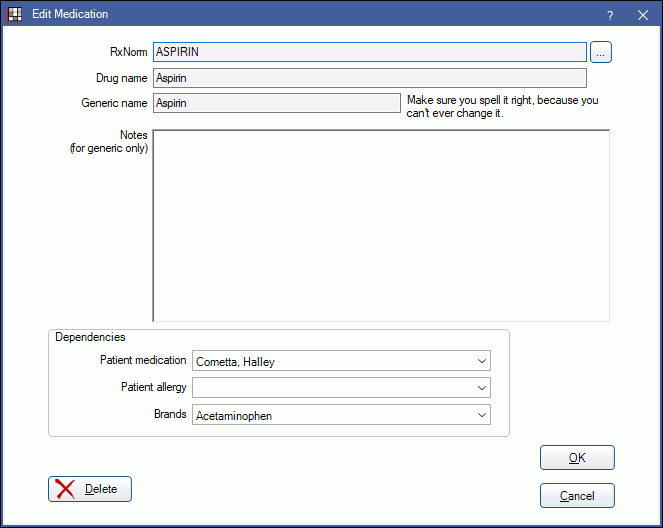Click the 'Patient allergy' label

click(x=153, y=387)
